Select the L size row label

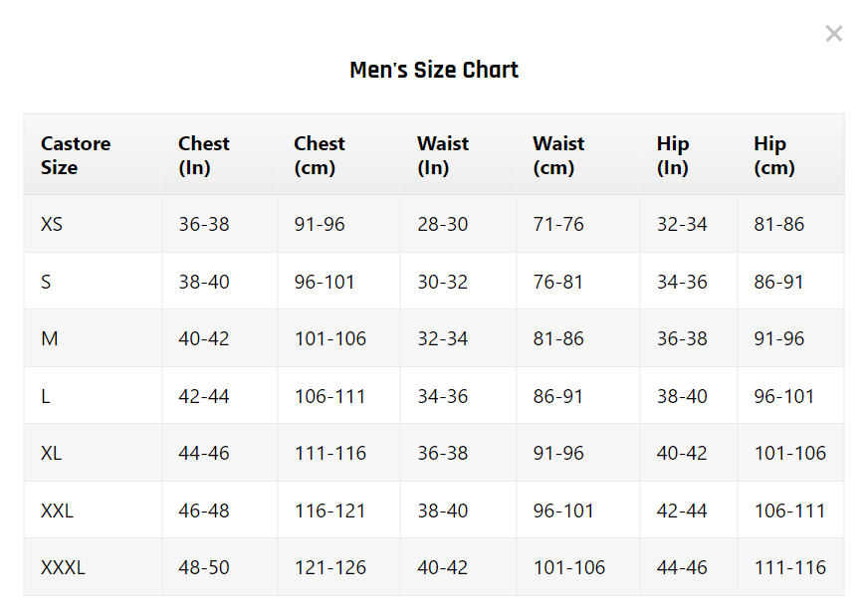tap(46, 396)
